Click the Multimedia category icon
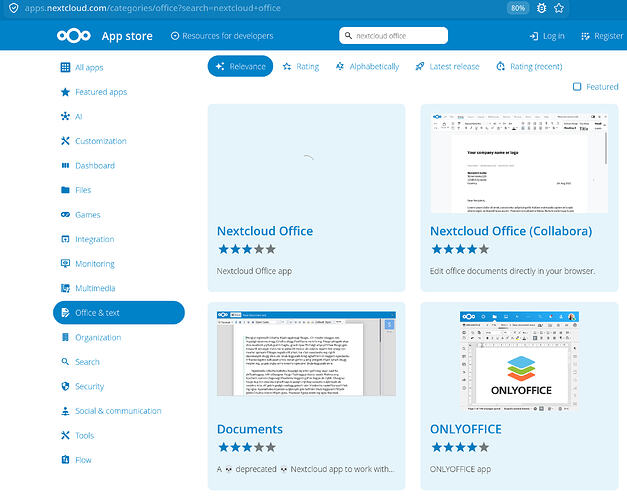Viewport: 627px width, 500px height. pyautogui.click(x=65, y=288)
